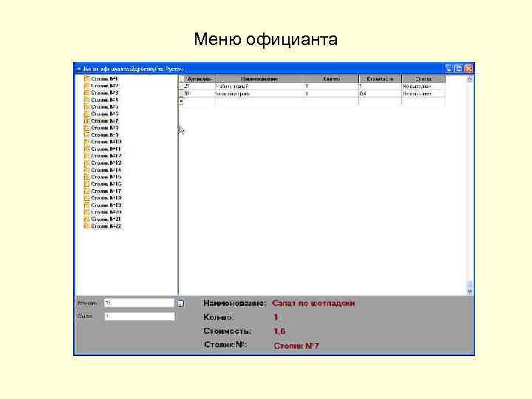
Task: Select Столик №2 in the table list
Action: click(105, 86)
